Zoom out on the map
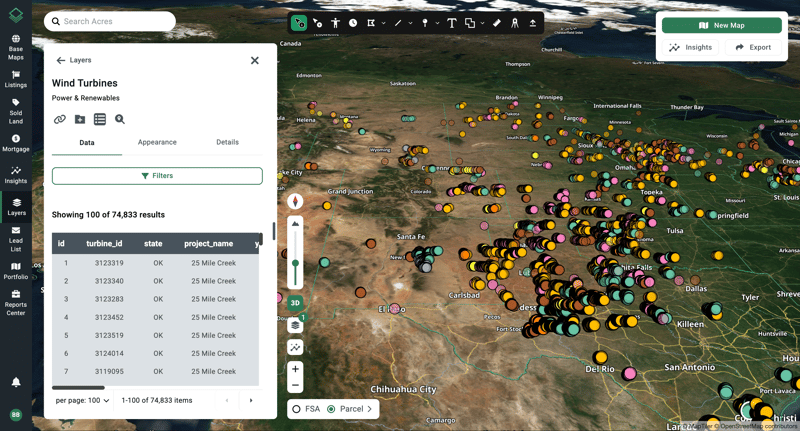800x431 pixels. point(295,385)
